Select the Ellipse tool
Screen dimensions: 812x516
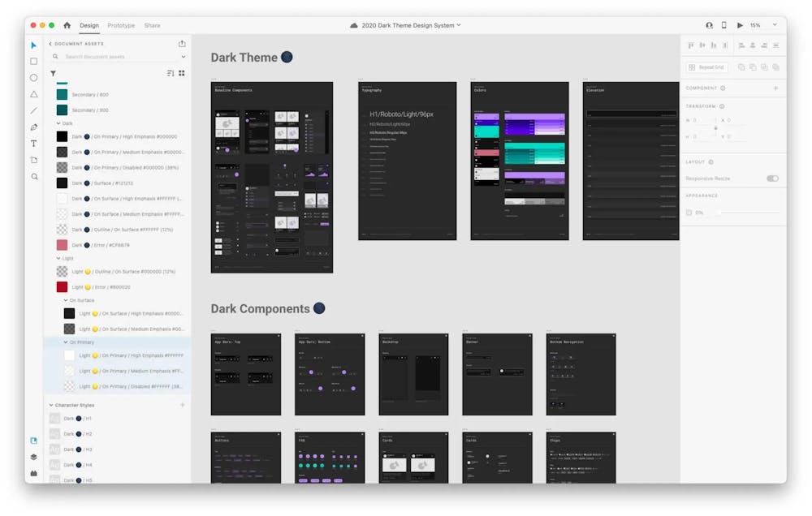click(x=33, y=77)
